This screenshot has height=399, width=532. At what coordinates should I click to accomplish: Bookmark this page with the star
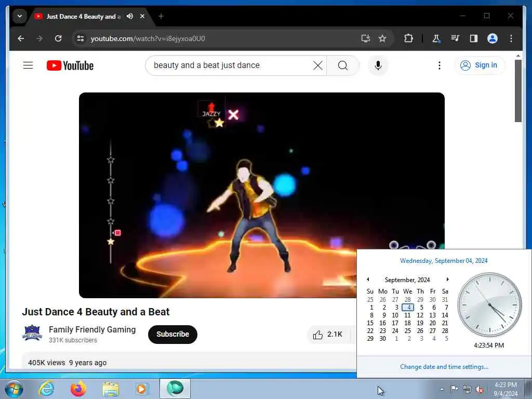382,38
